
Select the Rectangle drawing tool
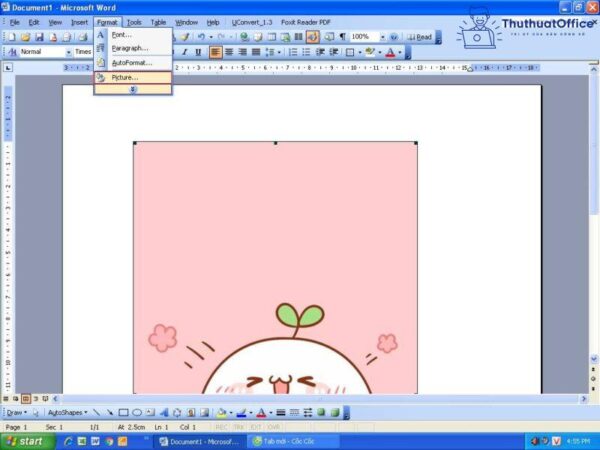(123, 412)
